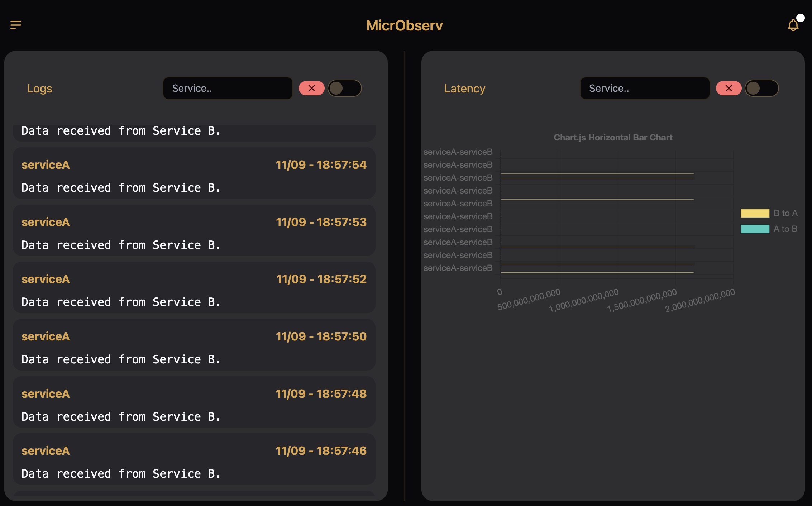Toggle the Logs panel switch
This screenshot has width=812, height=506.
344,88
